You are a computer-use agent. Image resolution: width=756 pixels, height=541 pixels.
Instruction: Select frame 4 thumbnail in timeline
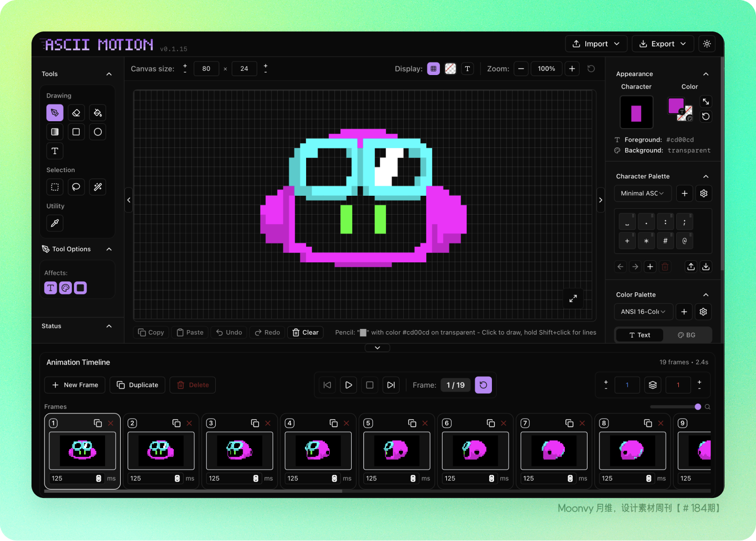[x=318, y=451]
